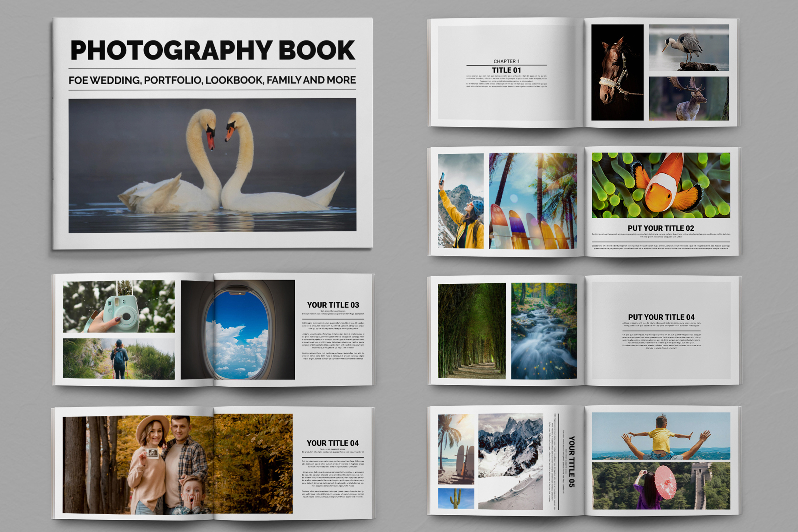Select the mint instant camera photo
798x532 pixels.
[119, 306]
